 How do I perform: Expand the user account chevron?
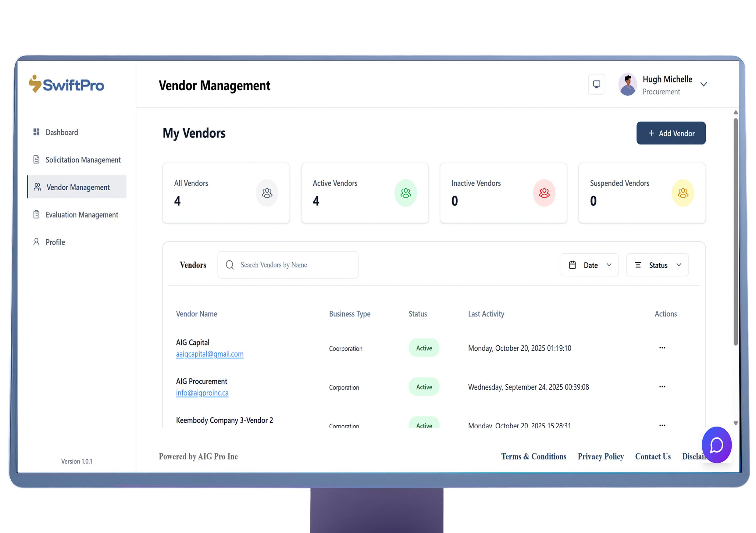[703, 84]
